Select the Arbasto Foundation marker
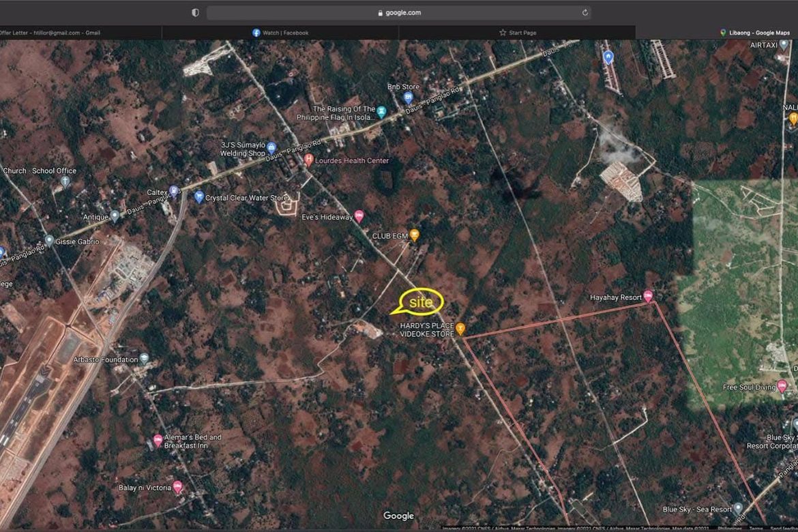Image resolution: width=798 pixels, height=532 pixels. [144, 359]
